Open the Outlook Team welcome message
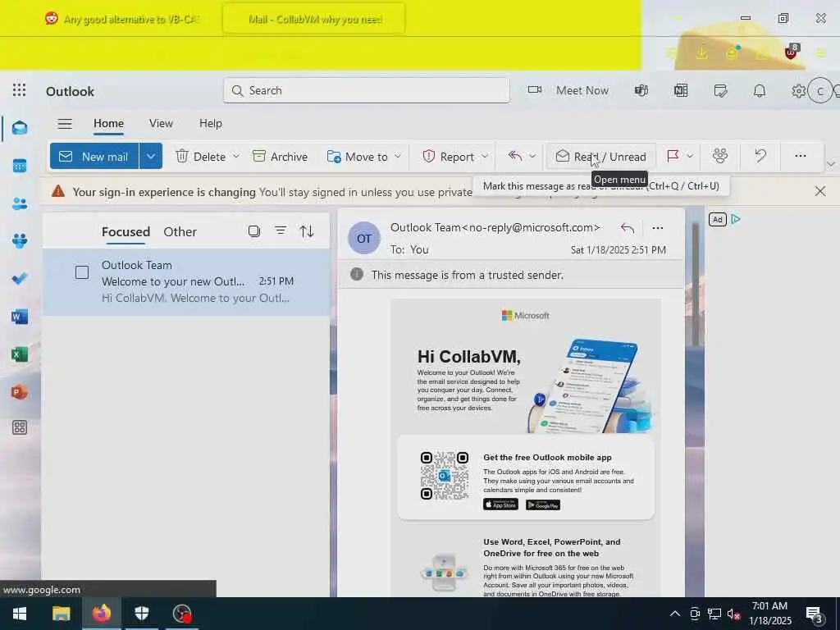 pyautogui.click(x=186, y=282)
